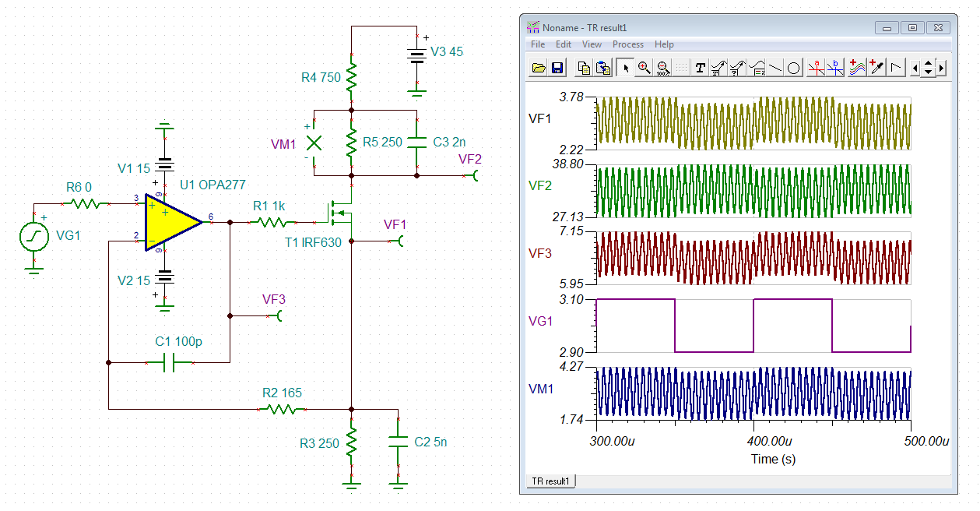The image size is (980, 511).
Task: Activate cursor 'a' icon
Action: [817, 69]
